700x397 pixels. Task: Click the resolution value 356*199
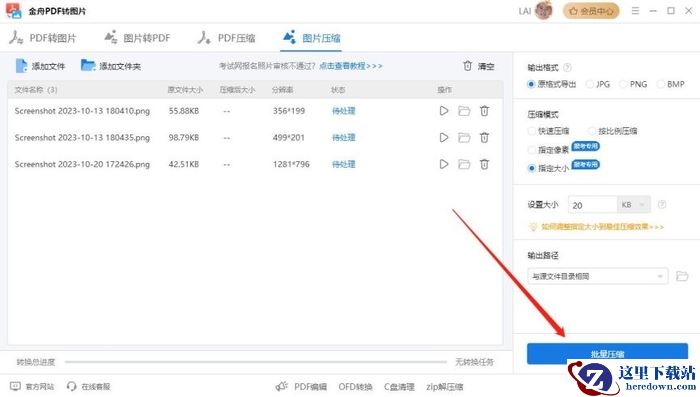pos(289,111)
